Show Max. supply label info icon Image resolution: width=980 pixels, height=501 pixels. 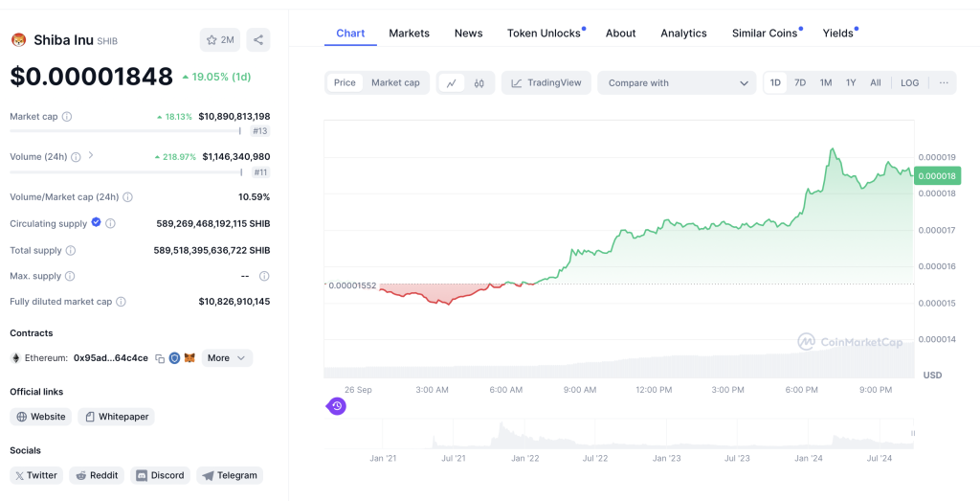tap(70, 276)
